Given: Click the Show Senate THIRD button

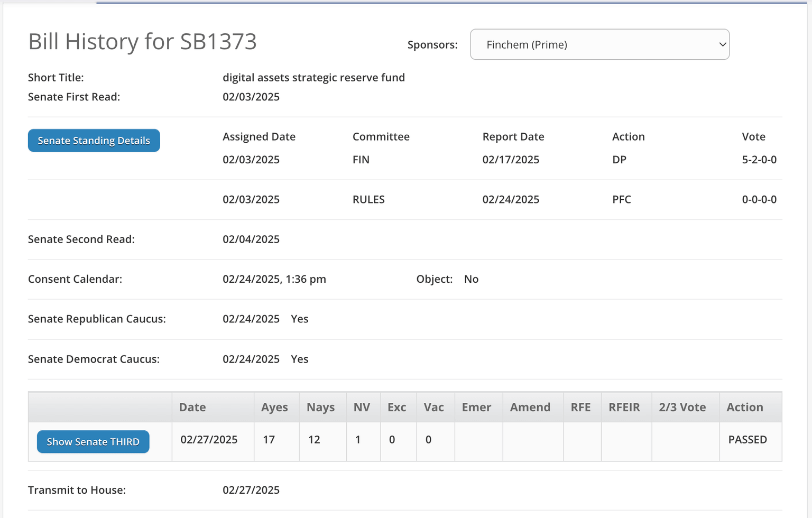Looking at the screenshot, I should pos(93,441).
